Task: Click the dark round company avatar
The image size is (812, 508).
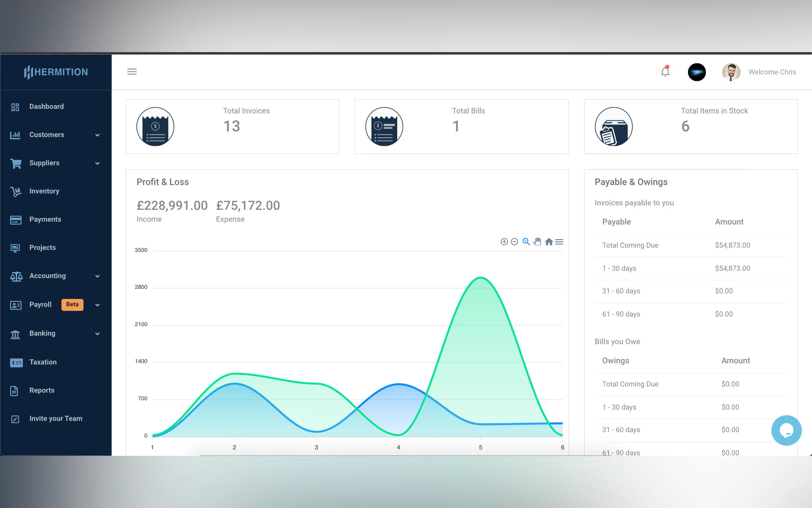Action: point(697,72)
